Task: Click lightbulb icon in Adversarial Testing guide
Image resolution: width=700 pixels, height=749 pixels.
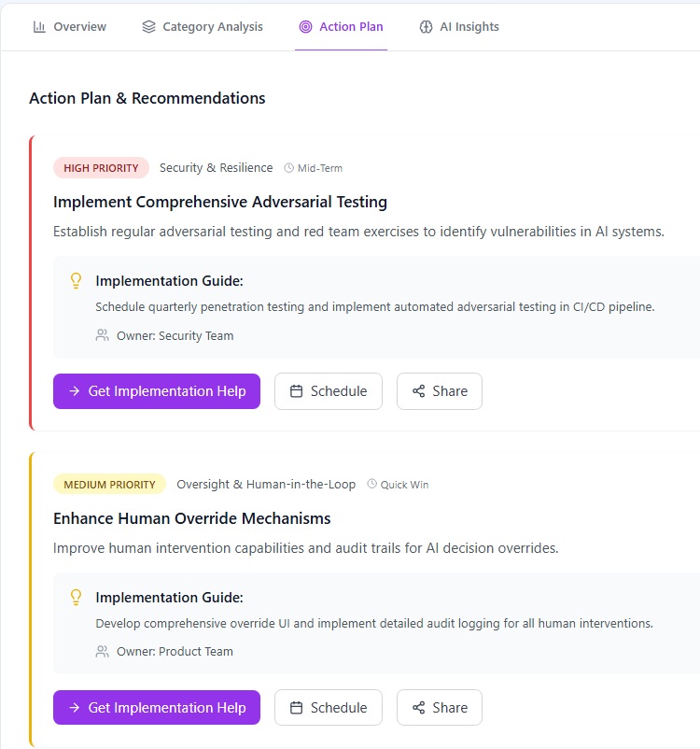Action: (76, 281)
